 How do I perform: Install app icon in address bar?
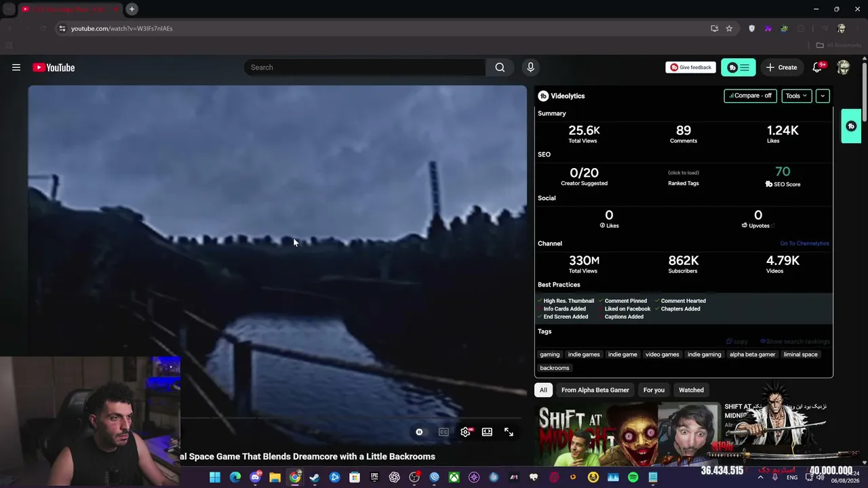point(714,28)
